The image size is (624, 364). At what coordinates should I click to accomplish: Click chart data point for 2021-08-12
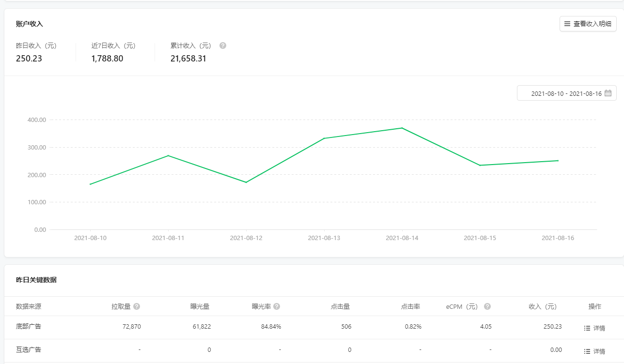click(246, 182)
